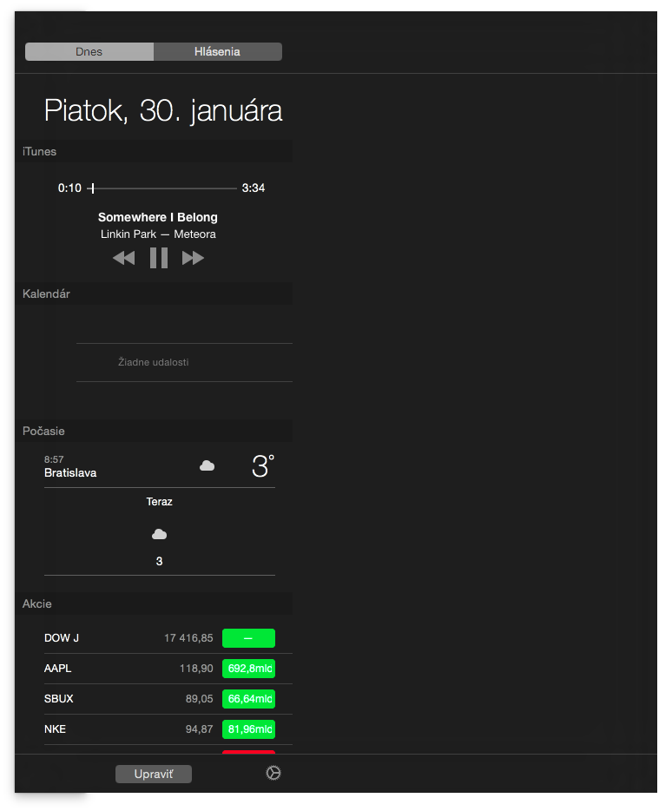
Task: Toggle AAPL market cap badge
Action: (x=248, y=669)
